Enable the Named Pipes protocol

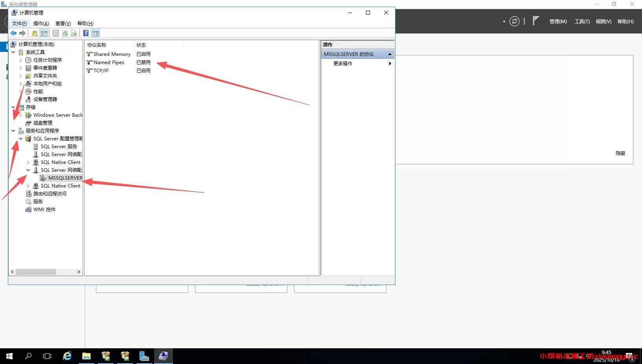[109, 62]
